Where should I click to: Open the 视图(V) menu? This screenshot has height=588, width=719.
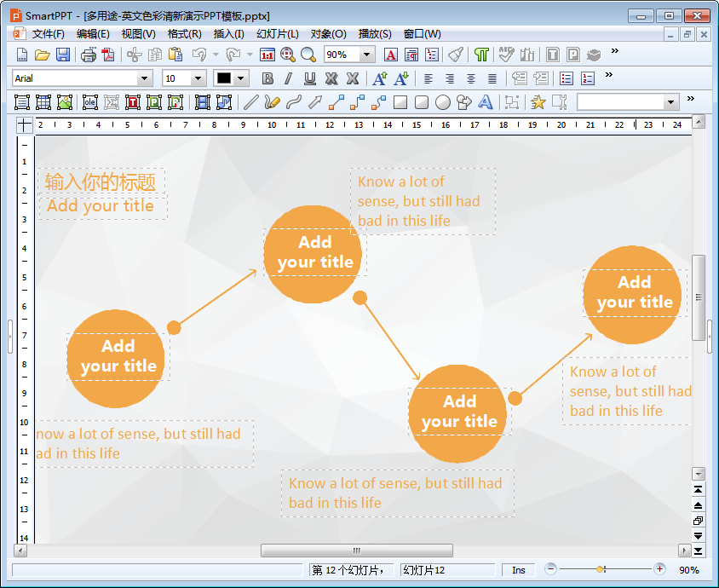tap(139, 34)
